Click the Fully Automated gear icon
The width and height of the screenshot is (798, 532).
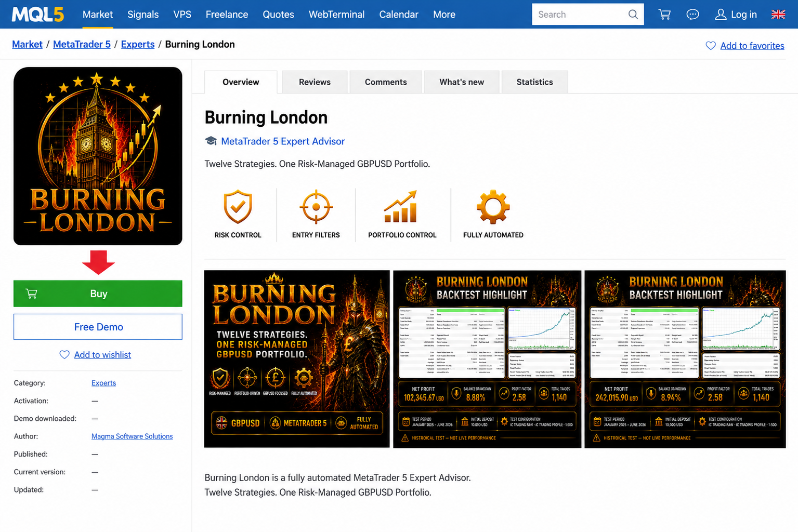(x=493, y=207)
